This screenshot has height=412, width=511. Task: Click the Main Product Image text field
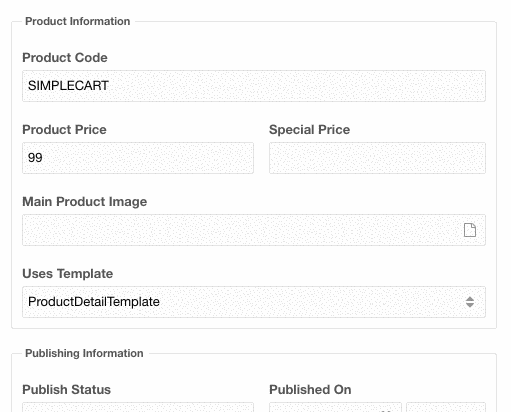pyautogui.click(x=254, y=230)
